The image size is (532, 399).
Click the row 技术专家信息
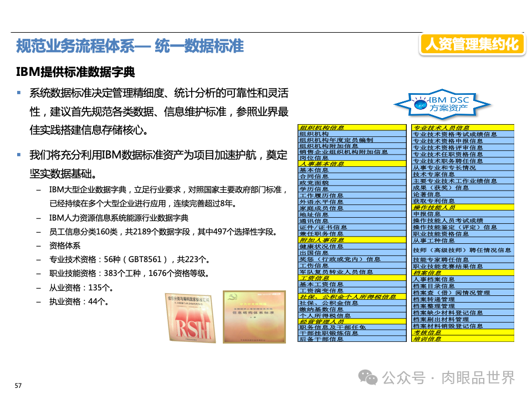coord(463,175)
